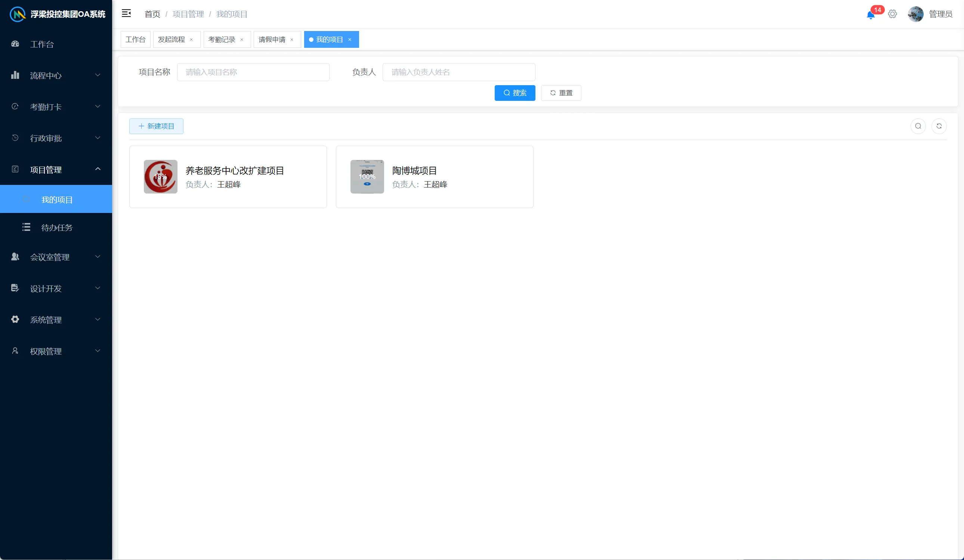Expand the 设计开发 menu chevron
The height and width of the screenshot is (560, 964).
tap(98, 288)
